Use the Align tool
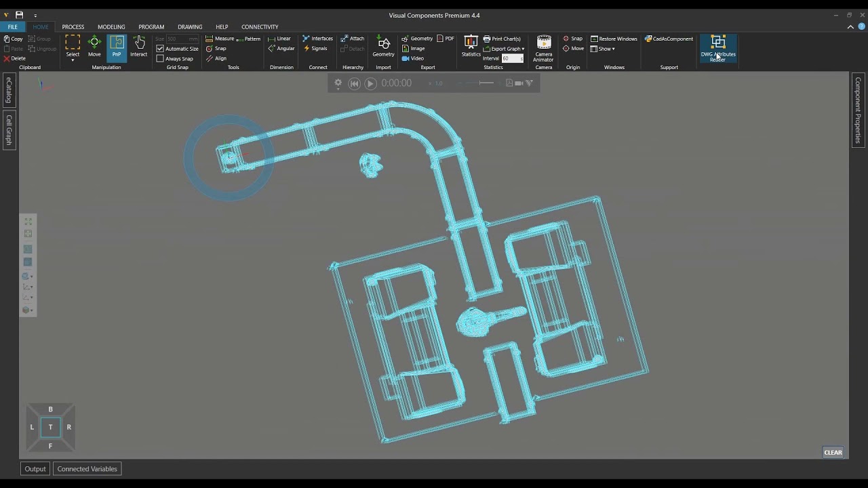868x488 pixels. (216, 58)
